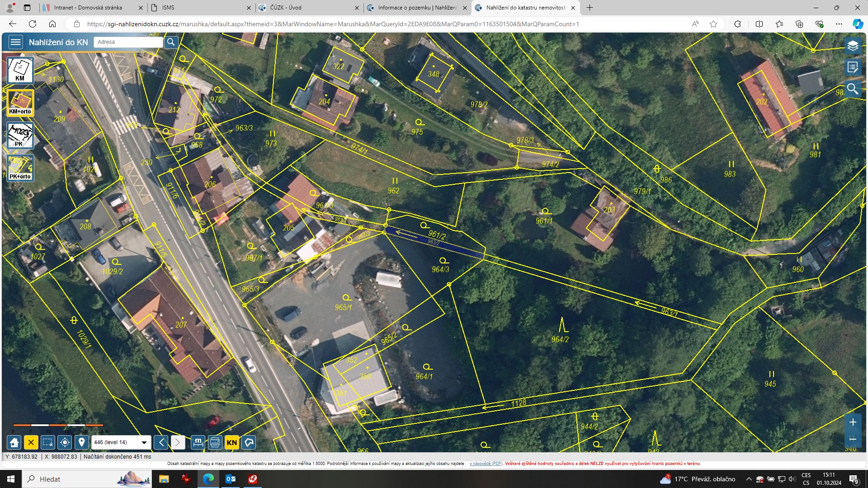Click the address search magnifier button
Screen dimensions: 868x488
point(171,42)
